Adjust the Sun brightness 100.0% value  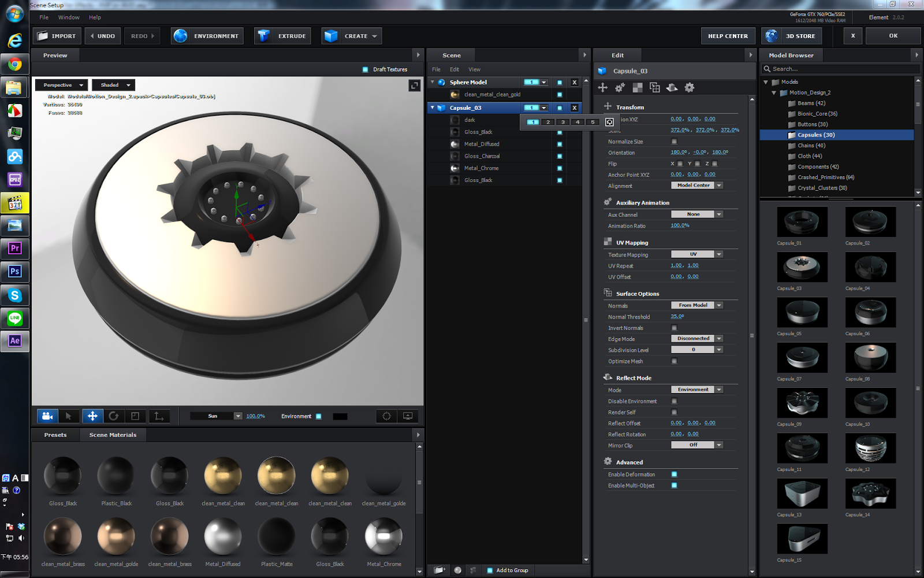256,416
